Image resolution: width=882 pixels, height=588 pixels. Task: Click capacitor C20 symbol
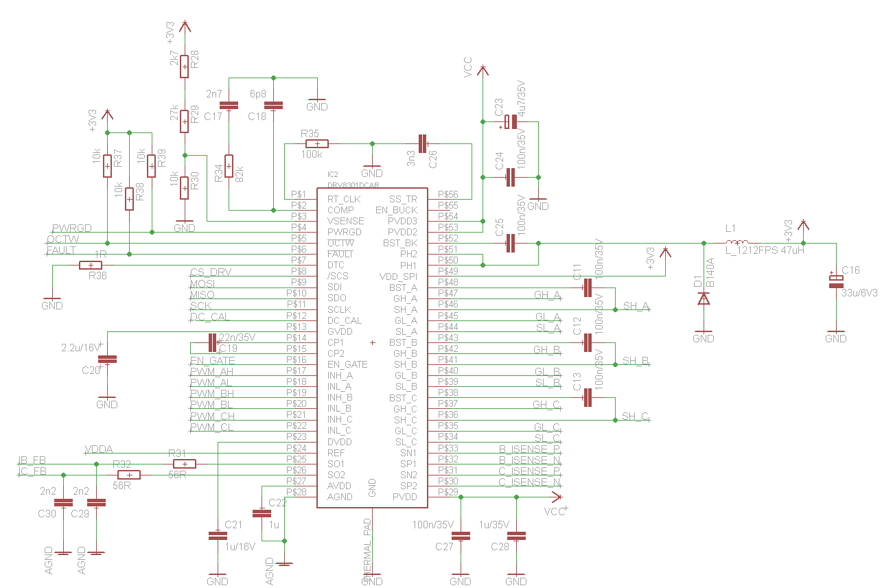pos(107,359)
